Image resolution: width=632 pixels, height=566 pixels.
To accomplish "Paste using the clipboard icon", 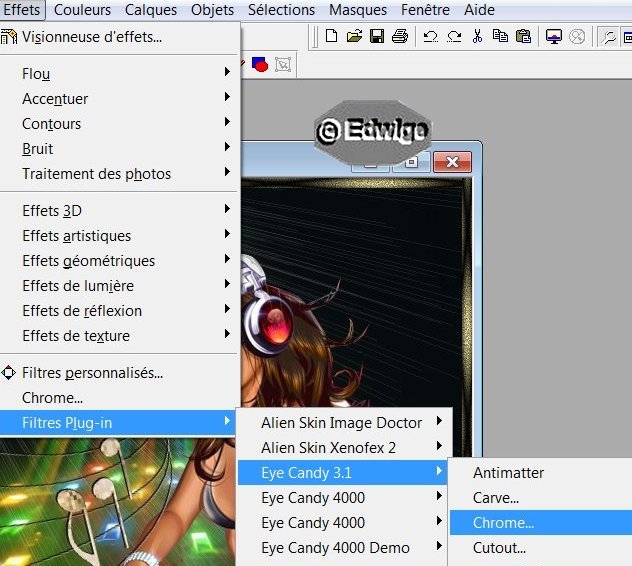I will coord(523,36).
